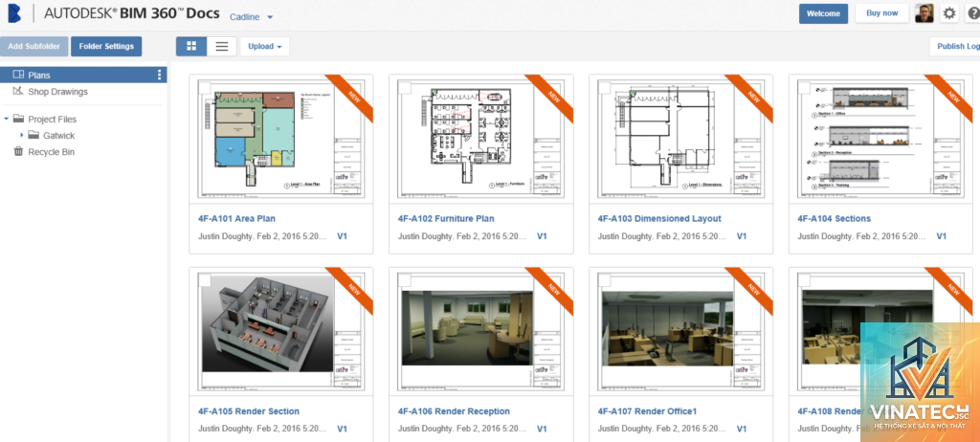The image size is (980, 442).
Task: Click the Plans folder icon
Action: coord(19,75)
